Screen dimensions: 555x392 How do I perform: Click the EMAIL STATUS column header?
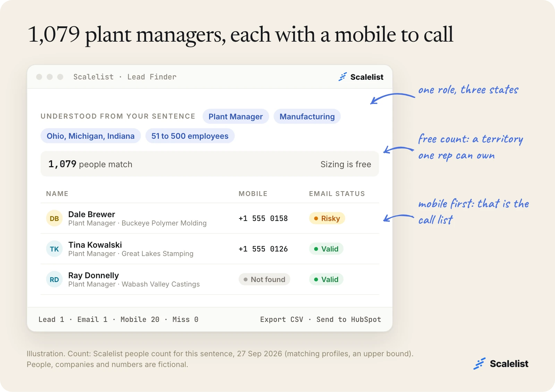pos(337,194)
